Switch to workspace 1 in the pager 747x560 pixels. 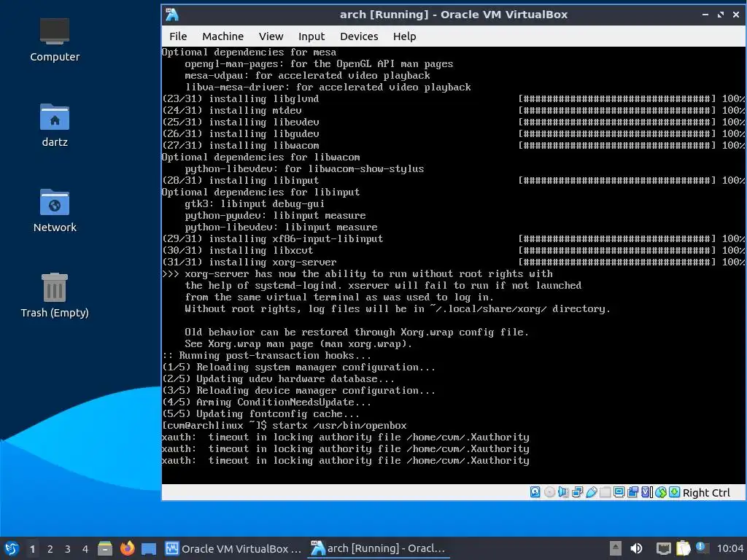tap(32, 548)
